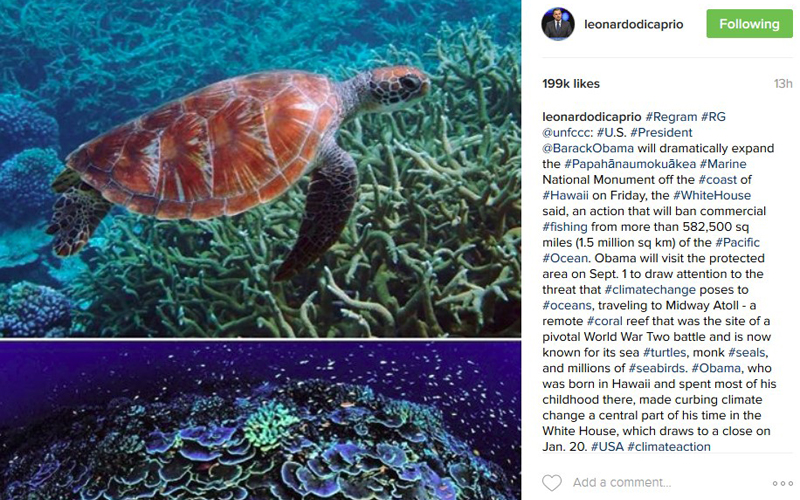The image size is (800, 500).
Task: Open the #climatechange hashtag link
Action: point(650,290)
